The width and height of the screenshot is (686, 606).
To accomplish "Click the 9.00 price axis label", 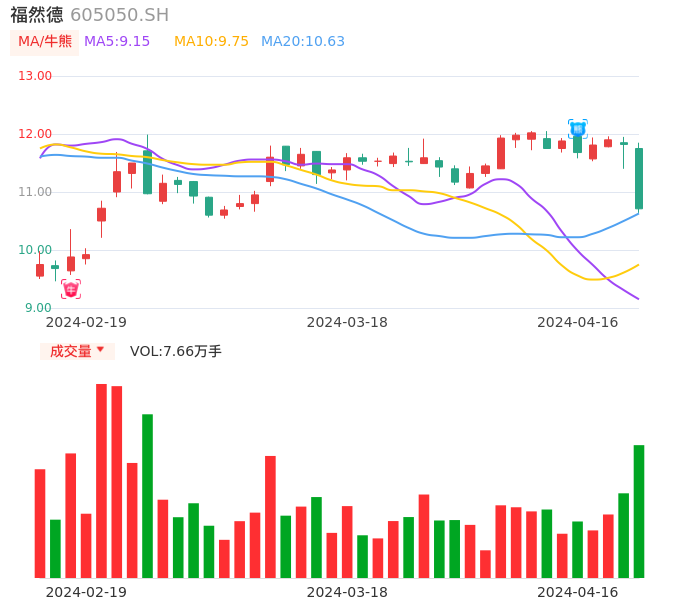I will point(39,308).
